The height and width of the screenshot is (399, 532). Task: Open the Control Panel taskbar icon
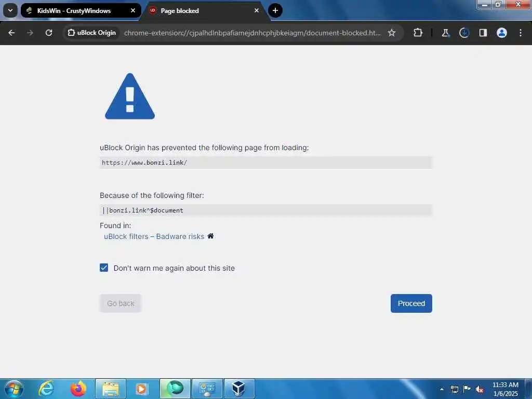207,389
